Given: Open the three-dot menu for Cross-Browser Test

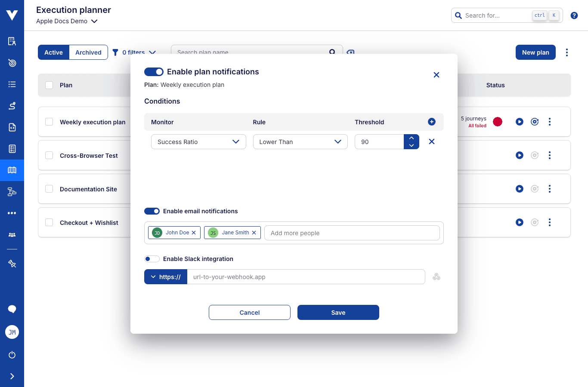Looking at the screenshot, I should [x=550, y=155].
